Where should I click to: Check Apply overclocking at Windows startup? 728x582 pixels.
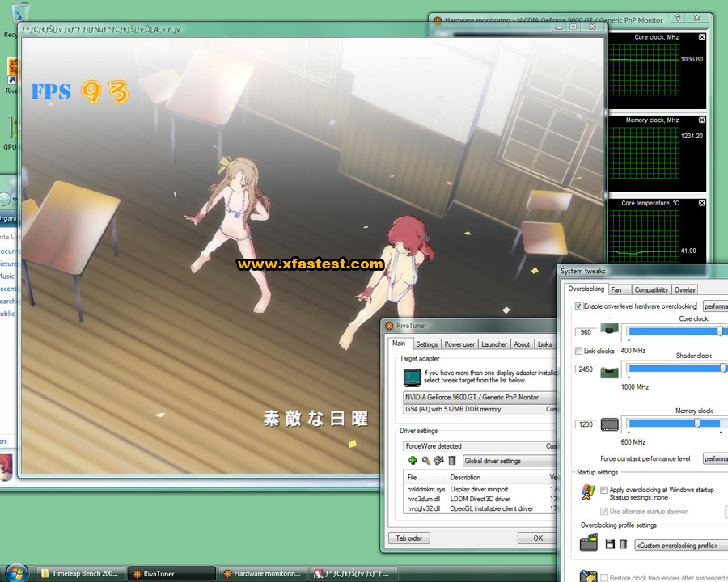point(604,490)
